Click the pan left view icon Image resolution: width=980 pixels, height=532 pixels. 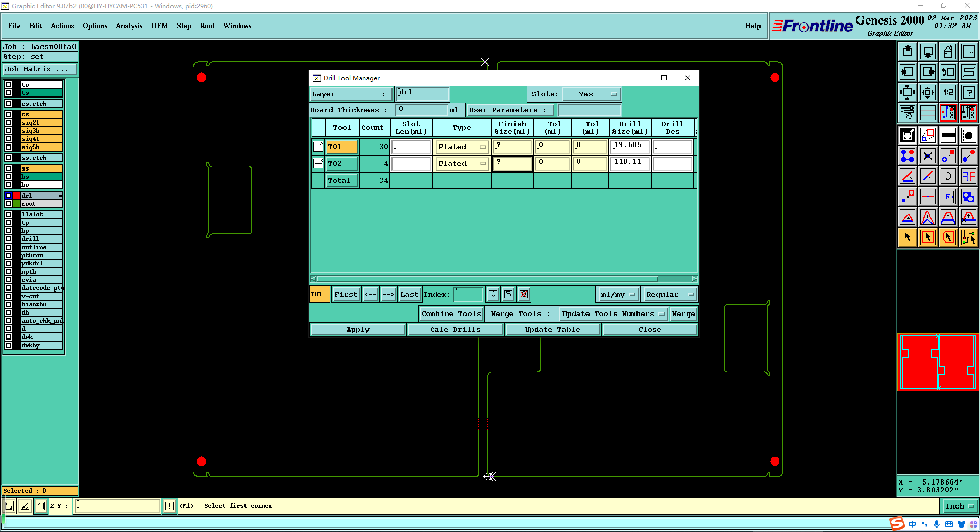(x=908, y=72)
